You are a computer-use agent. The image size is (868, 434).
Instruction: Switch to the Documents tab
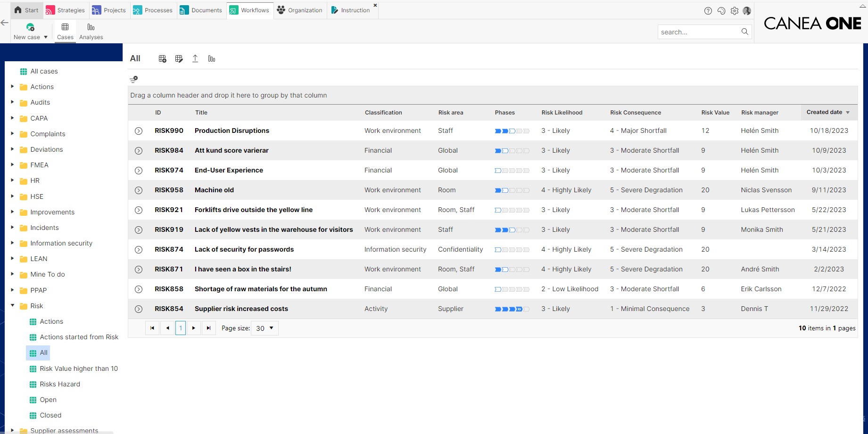201,10
